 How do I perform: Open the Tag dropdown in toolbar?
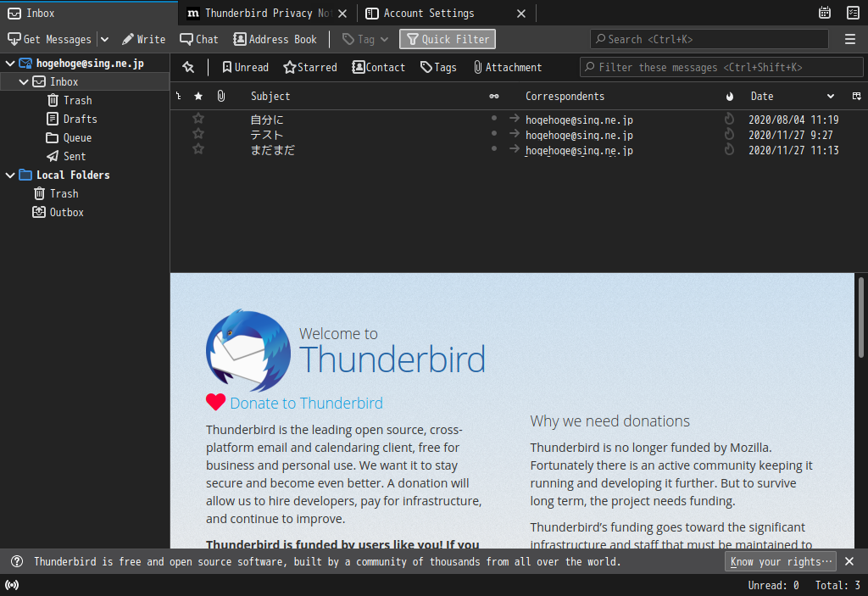[x=365, y=39]
